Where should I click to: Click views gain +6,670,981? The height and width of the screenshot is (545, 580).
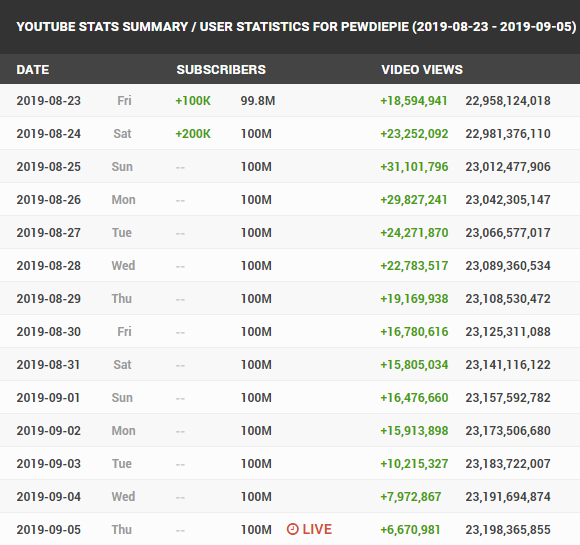point(410,529)
